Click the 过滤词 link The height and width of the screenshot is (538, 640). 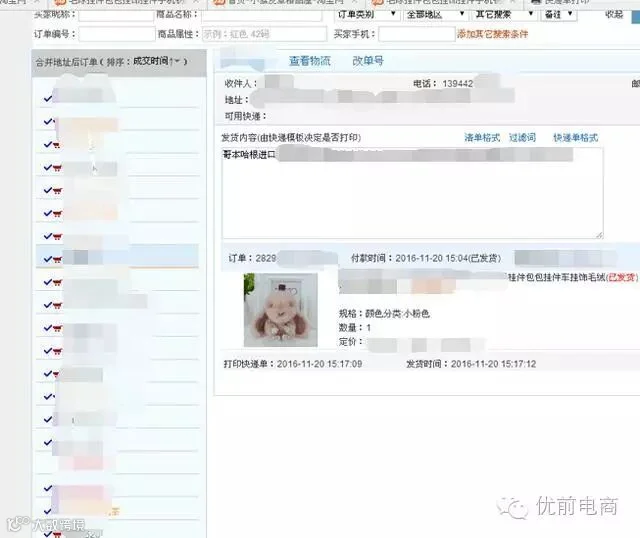tap(522, 138)
